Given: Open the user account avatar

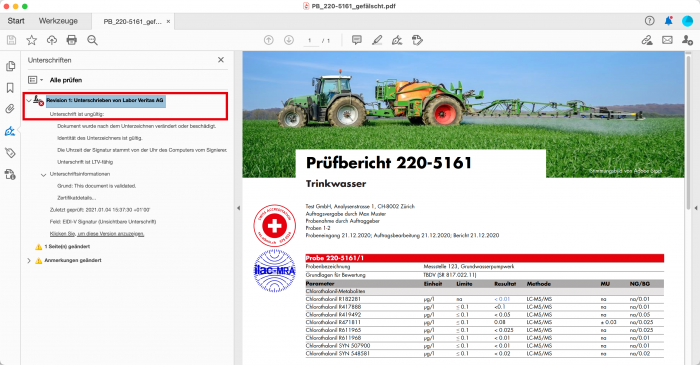Looking at the screenshot, I should 687,21.
